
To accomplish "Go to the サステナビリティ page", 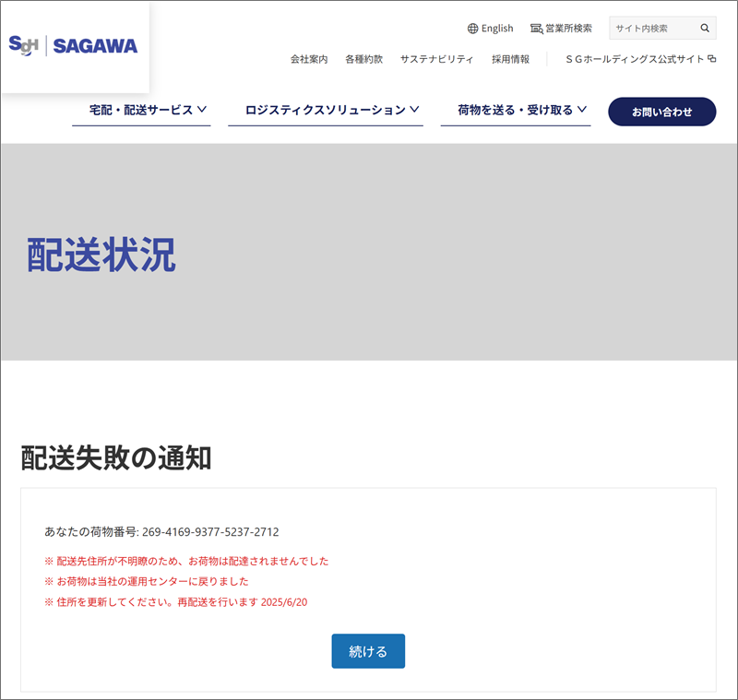I will (x=436, y=59).
